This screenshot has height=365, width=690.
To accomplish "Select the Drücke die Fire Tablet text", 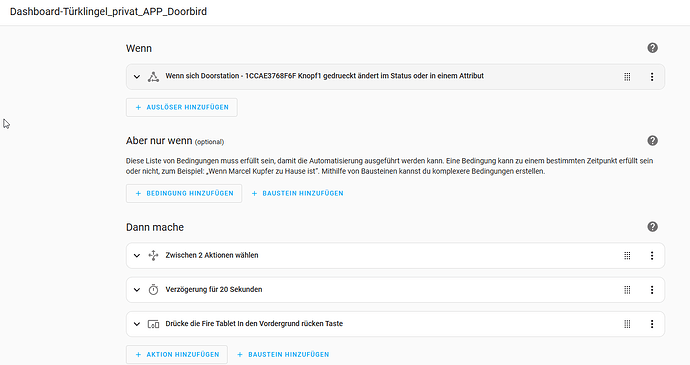I will click(x=254, y=324).
